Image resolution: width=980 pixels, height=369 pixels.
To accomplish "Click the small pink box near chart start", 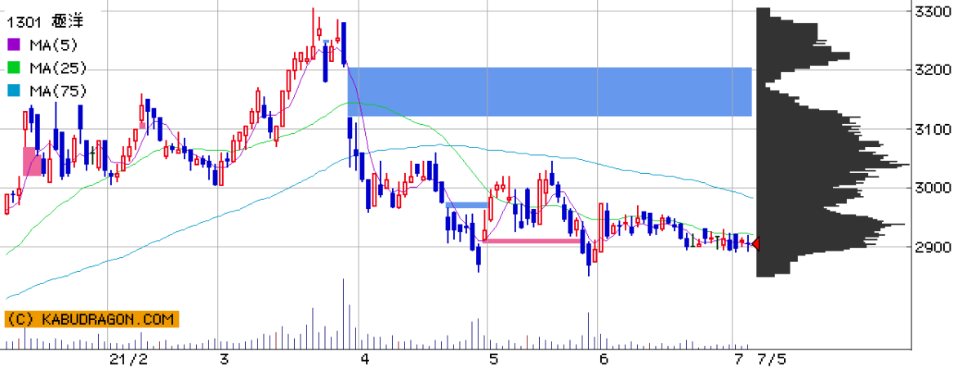I will click(x=33, y=162).
